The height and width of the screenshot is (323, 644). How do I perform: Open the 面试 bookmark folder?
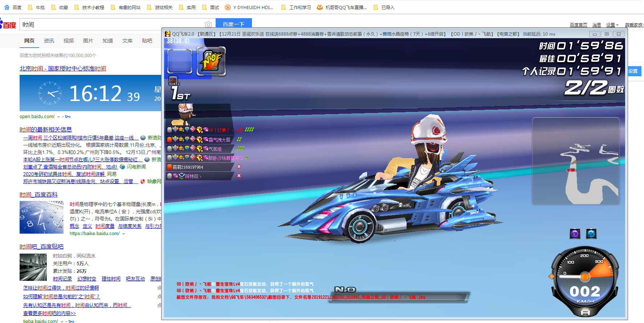[x=211, y=7]
